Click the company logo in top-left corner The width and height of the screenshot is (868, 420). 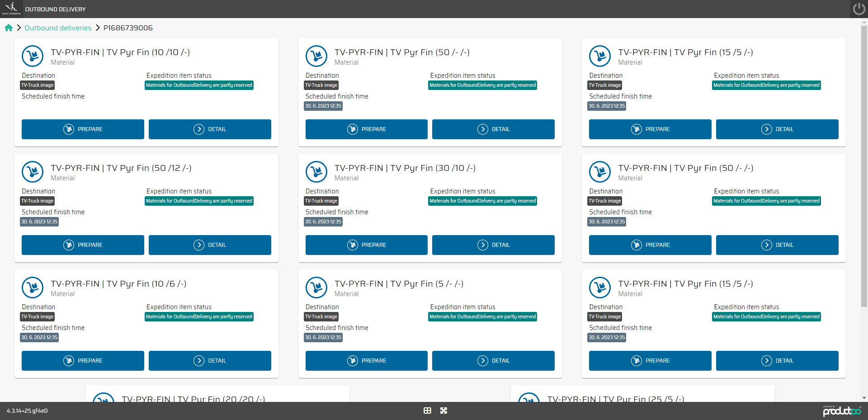(11, 9)
